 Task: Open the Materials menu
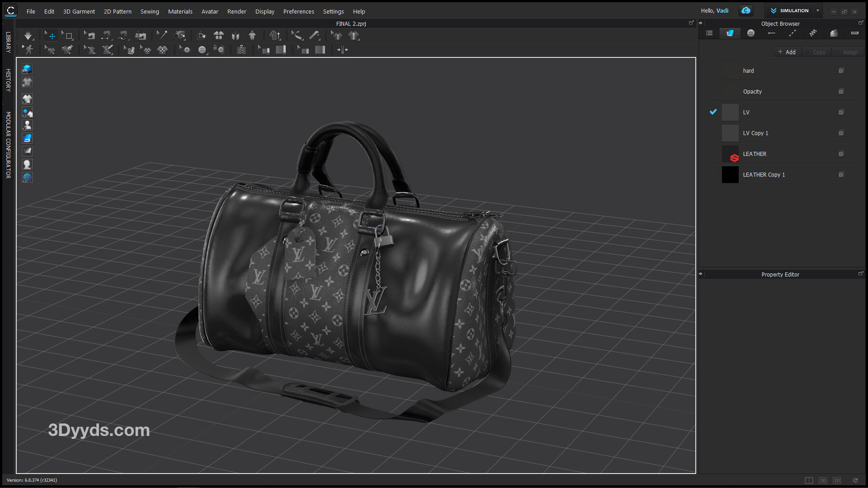pyautogui.click(x=180, y=12)
